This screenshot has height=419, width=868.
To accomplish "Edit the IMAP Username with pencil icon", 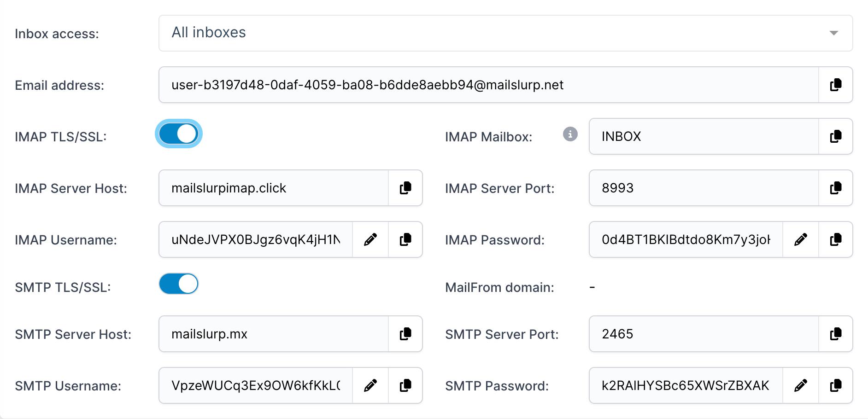I will [x=370, y=239].
